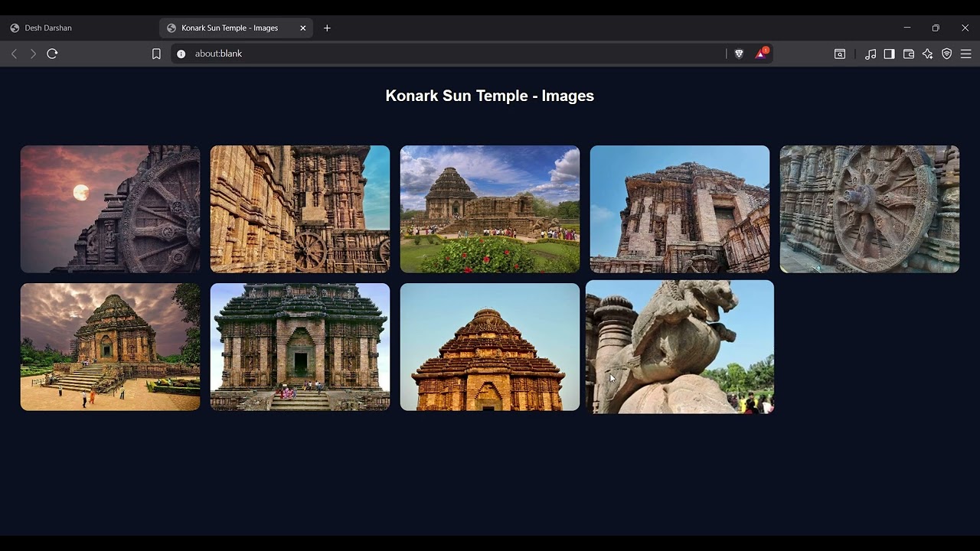This screenshot has width=980, height=551.
Task: Go forward to the next page
Action: (33, 54)
